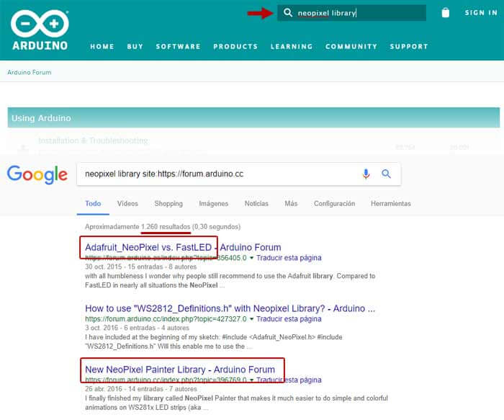Open the SOFTWARE menu item
Image resolution: width=504 pixels, height=420 pixels.
coord(178,47)
